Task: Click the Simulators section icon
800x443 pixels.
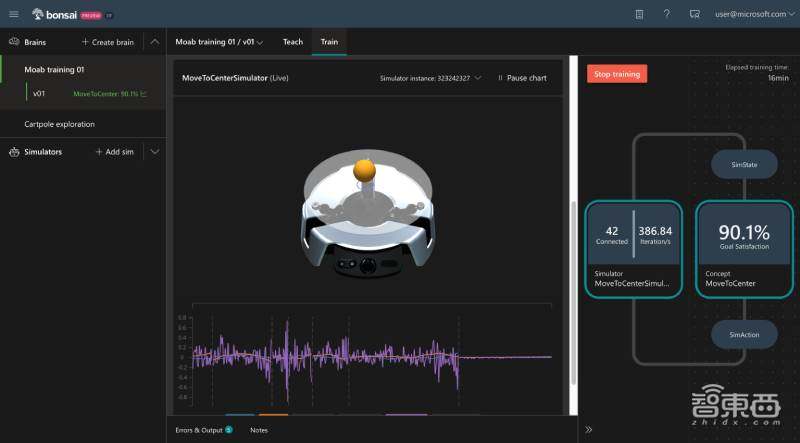Action: coord(14,152)
